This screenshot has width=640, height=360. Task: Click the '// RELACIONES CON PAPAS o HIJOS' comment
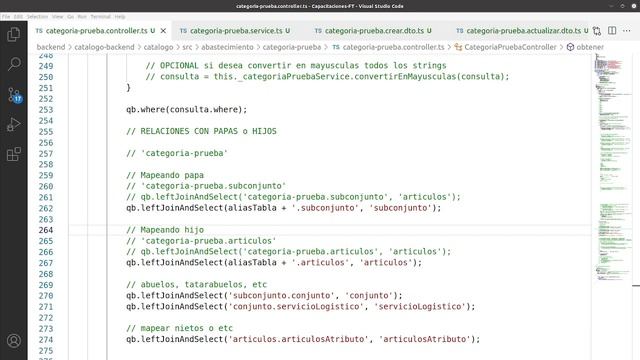click(201, 131)
